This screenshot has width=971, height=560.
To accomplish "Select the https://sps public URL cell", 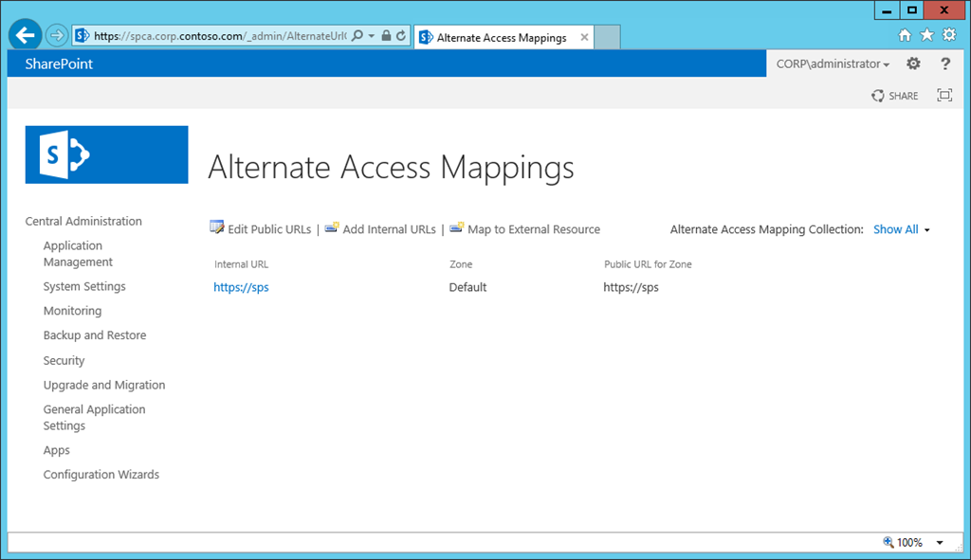I will point(631,287).
